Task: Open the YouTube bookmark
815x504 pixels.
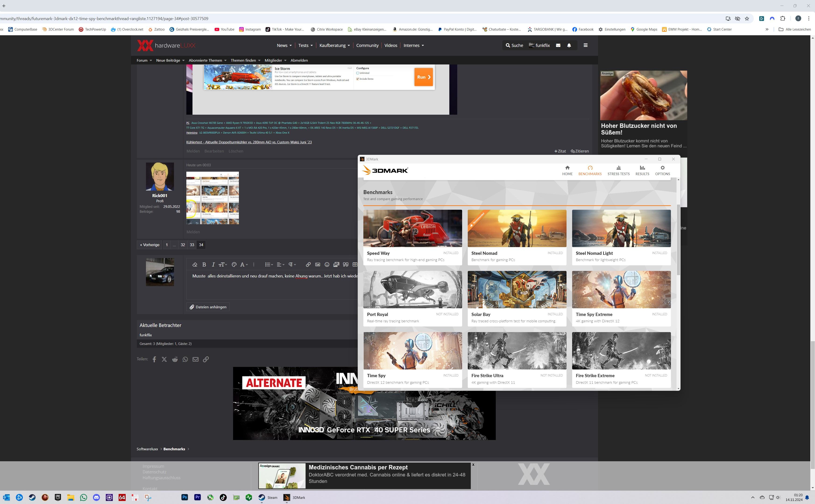Action: 224,29
